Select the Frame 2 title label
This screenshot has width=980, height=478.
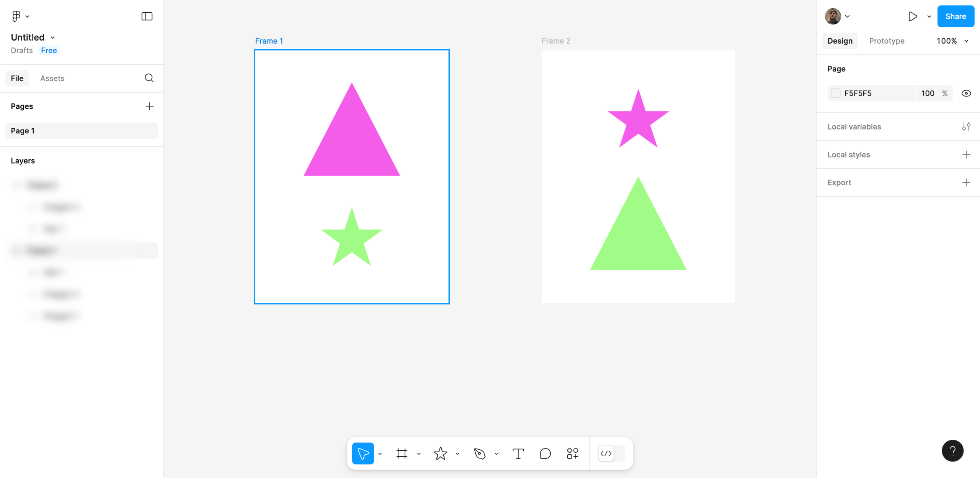556,41
